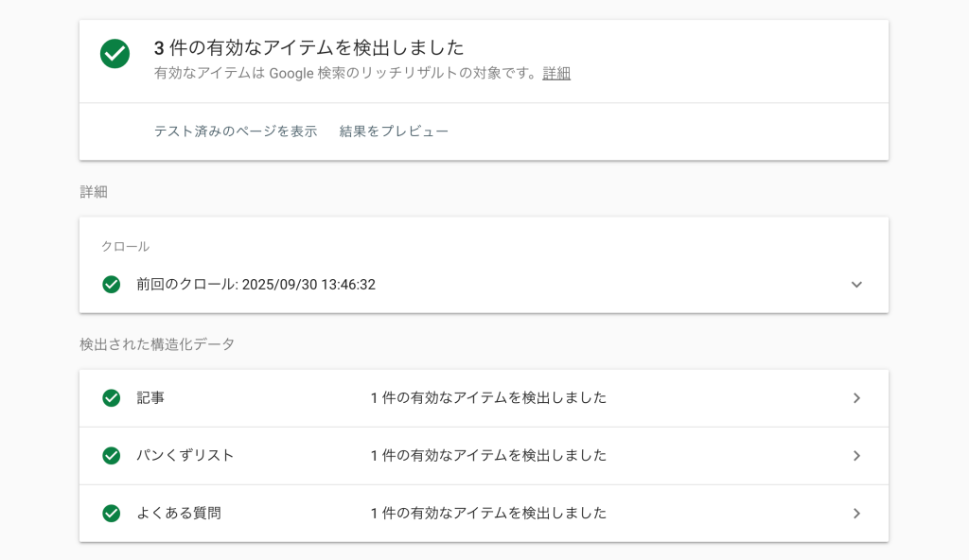
Task: Open よくある質問 details using its right chevron
Action: click(856, 514)
